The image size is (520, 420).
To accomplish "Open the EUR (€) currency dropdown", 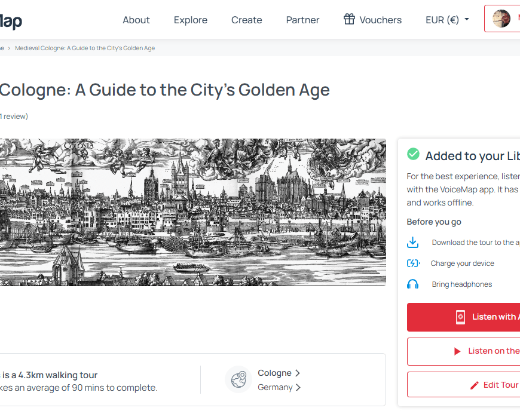I will coord(447,20).
